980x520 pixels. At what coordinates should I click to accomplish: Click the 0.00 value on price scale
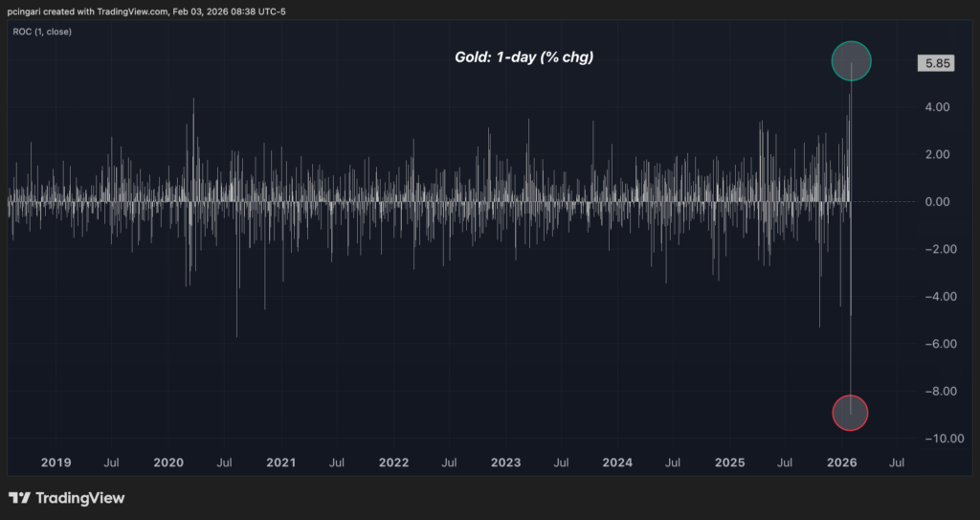tap(936, 202)
